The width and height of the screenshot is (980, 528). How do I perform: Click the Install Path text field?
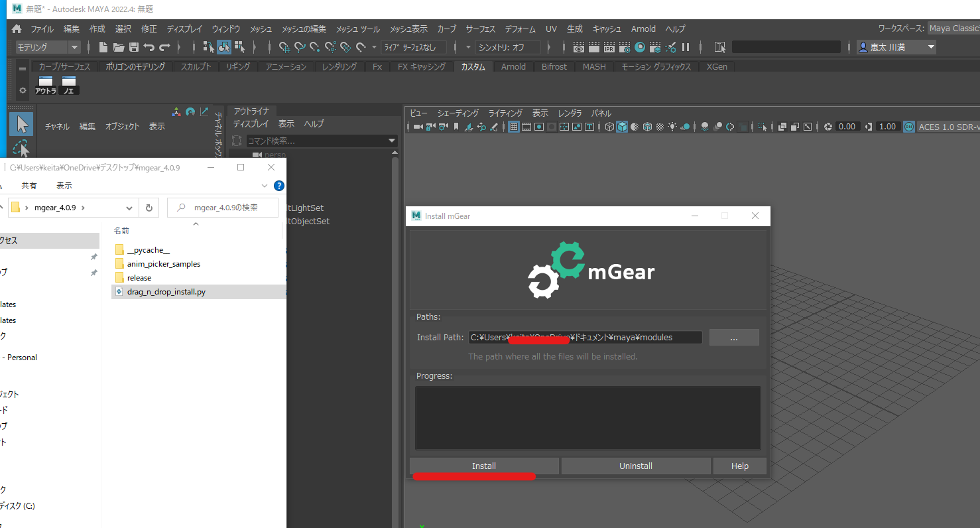(x=585, y=338)
